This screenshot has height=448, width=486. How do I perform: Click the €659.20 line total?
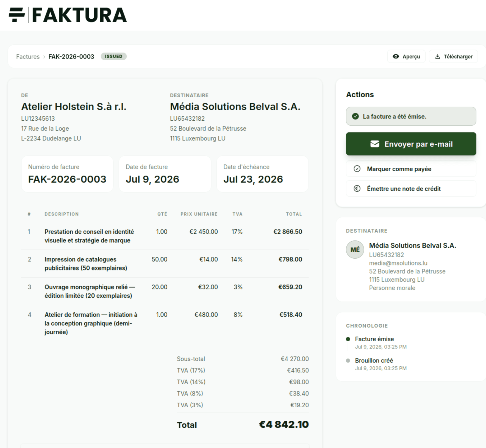290,287
